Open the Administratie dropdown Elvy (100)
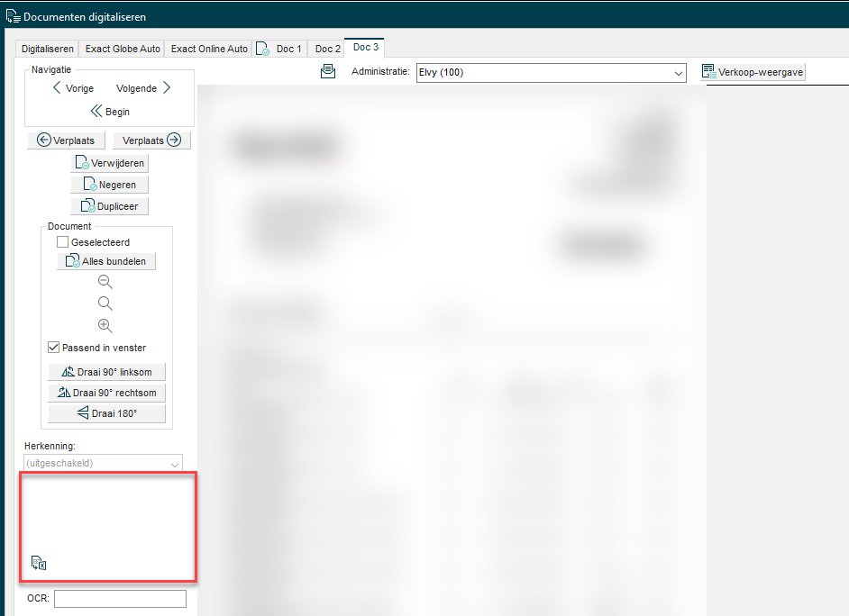 (x=552, y=72)
